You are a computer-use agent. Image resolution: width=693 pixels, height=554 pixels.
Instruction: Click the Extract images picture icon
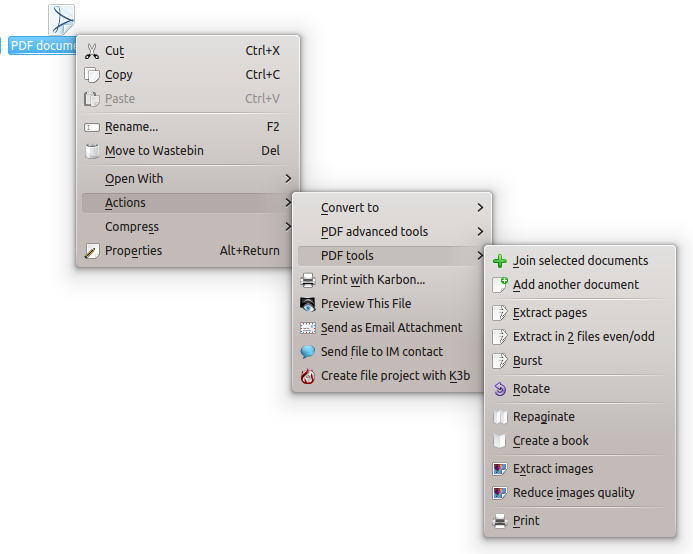[x=500, y=469]
